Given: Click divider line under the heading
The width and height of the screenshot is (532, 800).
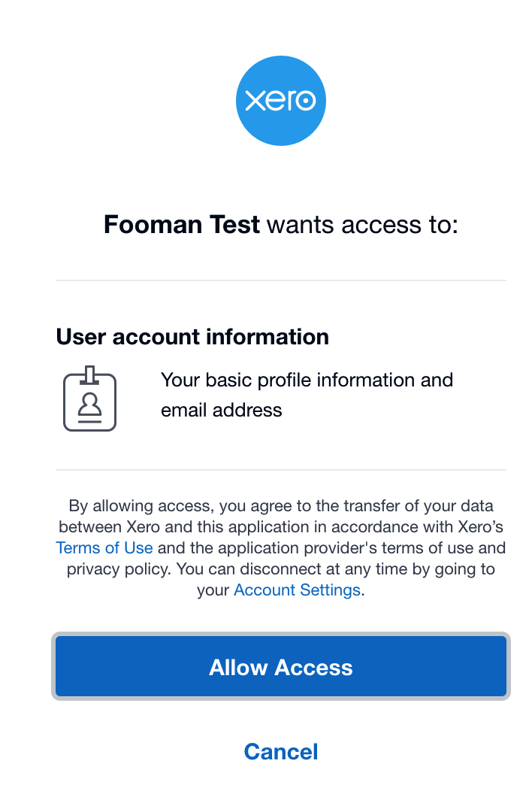Looking at the screenshot, I should point(280,280).
